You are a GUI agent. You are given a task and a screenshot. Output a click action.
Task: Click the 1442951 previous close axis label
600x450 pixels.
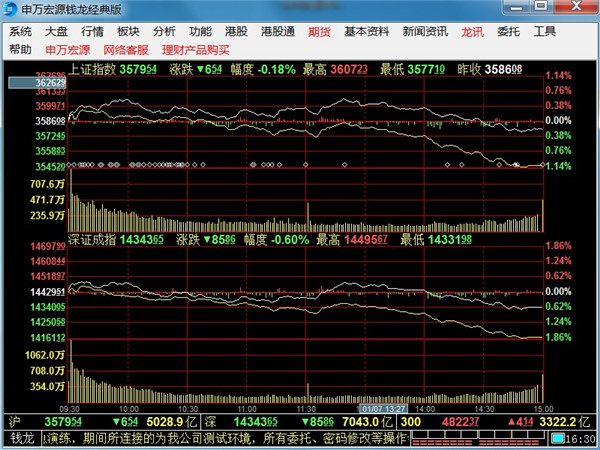(48, 292)
